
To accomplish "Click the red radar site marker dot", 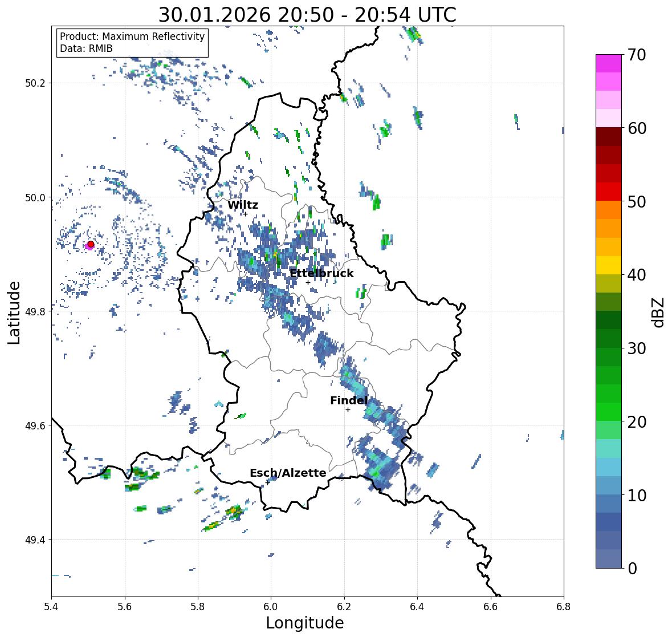I will coord(91,244).
